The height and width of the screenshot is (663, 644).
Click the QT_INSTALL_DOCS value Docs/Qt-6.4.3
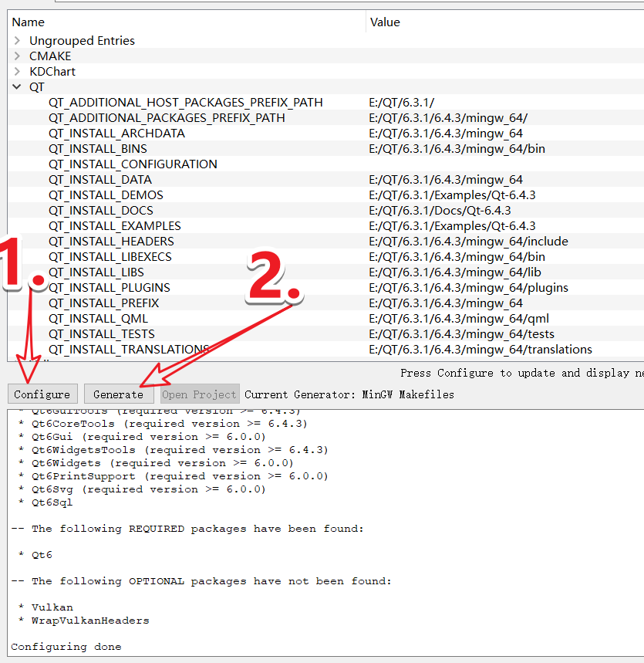coord(440,210)
